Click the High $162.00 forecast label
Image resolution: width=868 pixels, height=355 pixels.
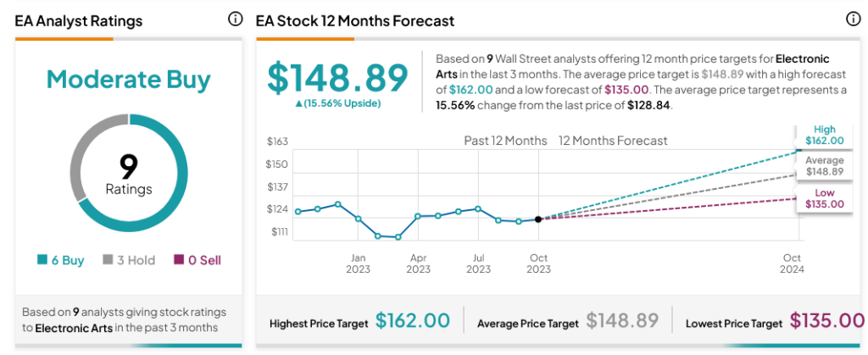(824, 135)
